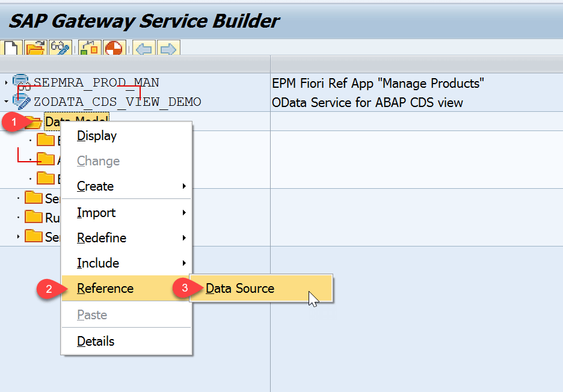Click the 'OData Service for ABAP CDS view' description
This screenshot has width=563, height=392.
368,103
